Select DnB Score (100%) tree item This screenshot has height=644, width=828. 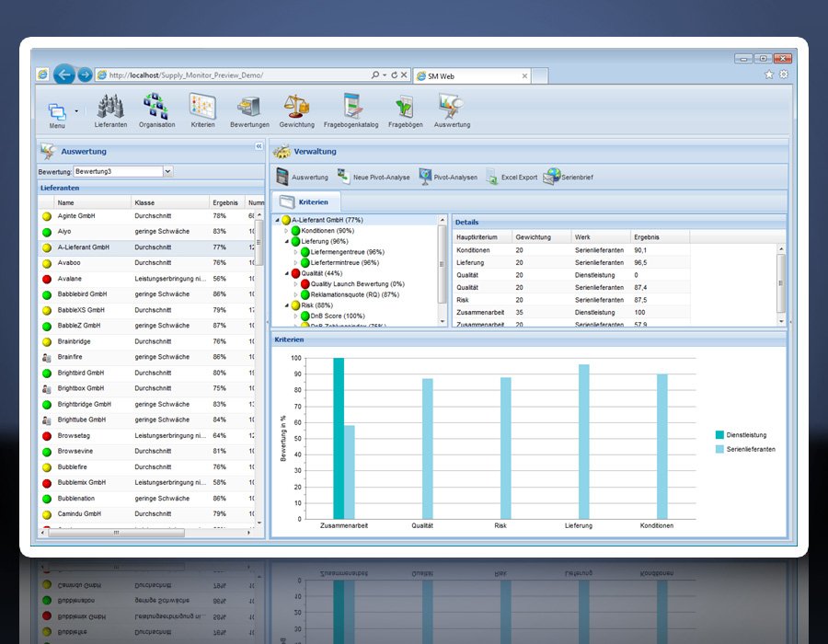(x=338, y=316)
